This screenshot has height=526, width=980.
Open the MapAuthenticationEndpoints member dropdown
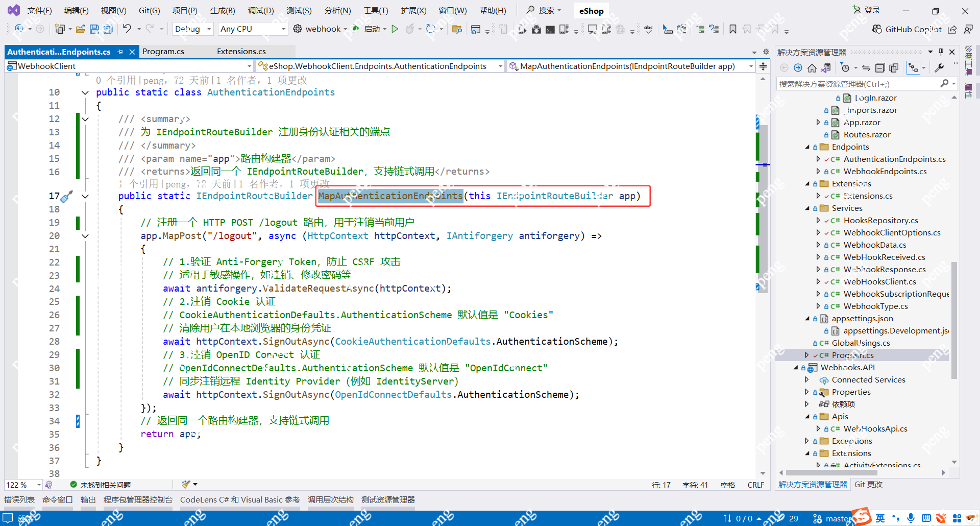tap(631, 66)
